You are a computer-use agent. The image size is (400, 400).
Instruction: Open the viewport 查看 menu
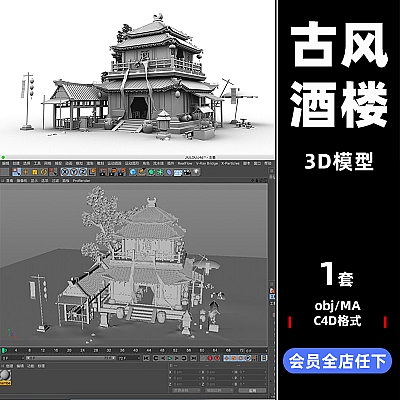coord(9,180)
